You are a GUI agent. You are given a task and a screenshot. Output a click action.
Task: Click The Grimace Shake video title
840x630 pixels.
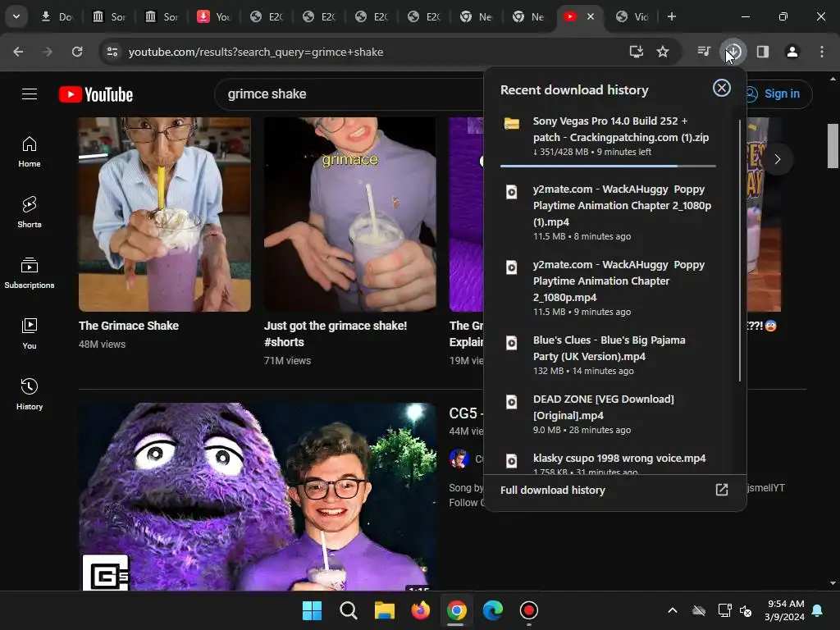tap(129, 326)
